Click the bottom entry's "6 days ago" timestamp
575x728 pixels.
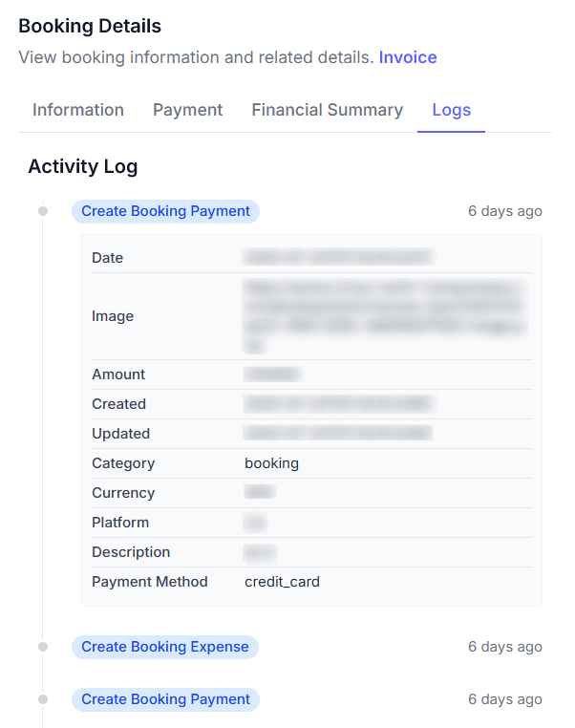click(504, 699)
